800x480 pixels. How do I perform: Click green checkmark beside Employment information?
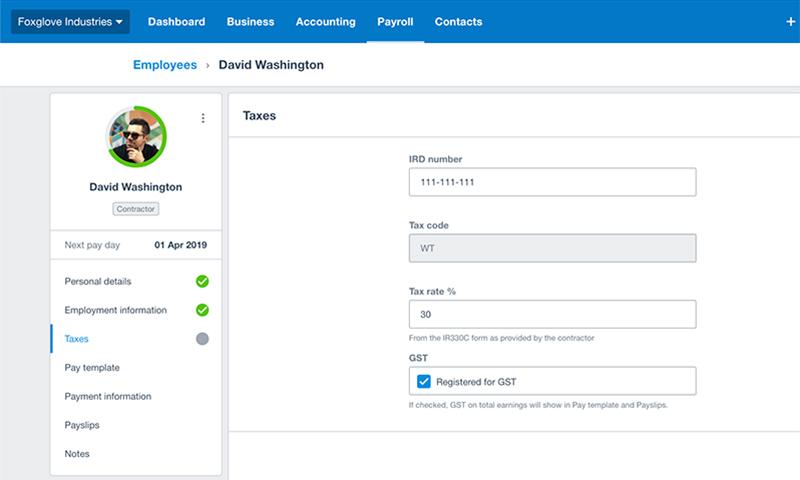point(203,310)
